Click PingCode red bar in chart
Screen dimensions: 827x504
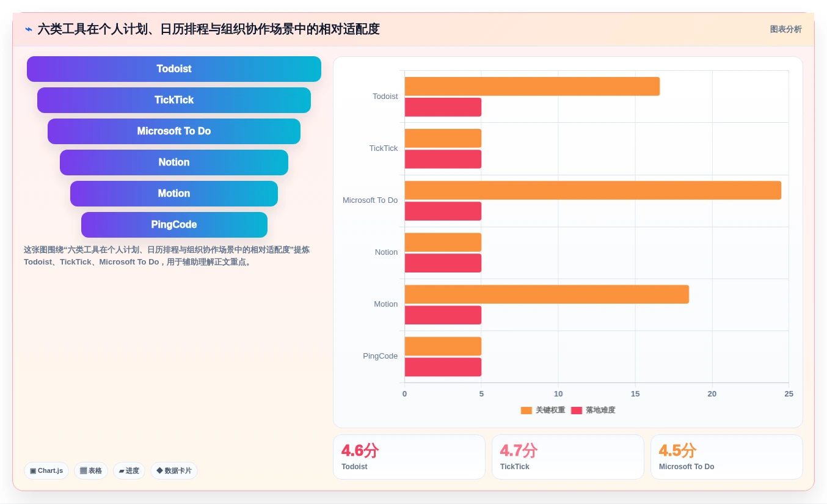(443, 367)
